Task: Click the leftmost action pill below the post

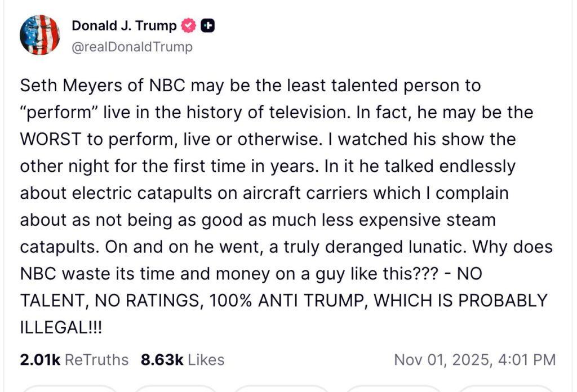Action: [x=70, y=388]
